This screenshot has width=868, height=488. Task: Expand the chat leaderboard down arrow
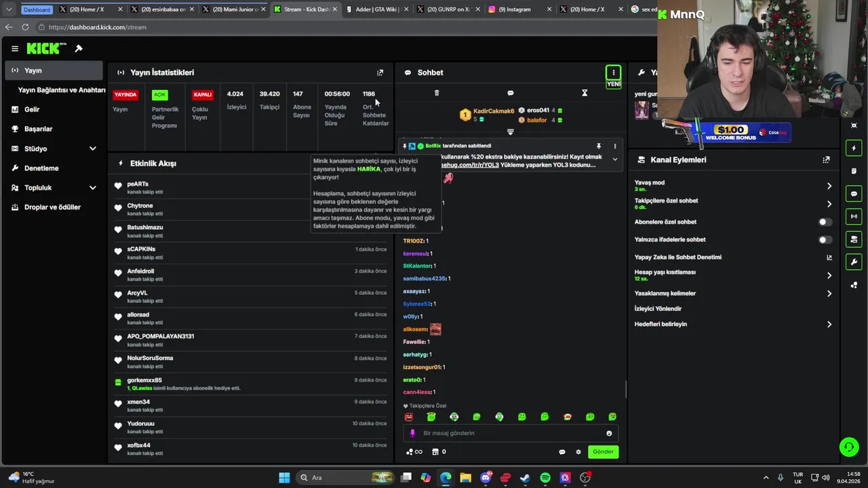pos(511,131)
